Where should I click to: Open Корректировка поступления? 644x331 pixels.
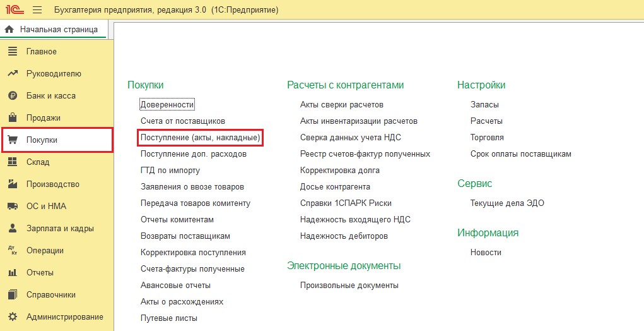(x=193, y=253)
